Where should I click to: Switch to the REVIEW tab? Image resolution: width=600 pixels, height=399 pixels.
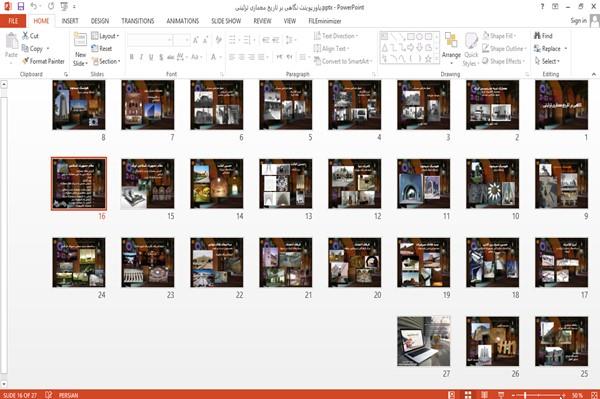coord(262,21)
